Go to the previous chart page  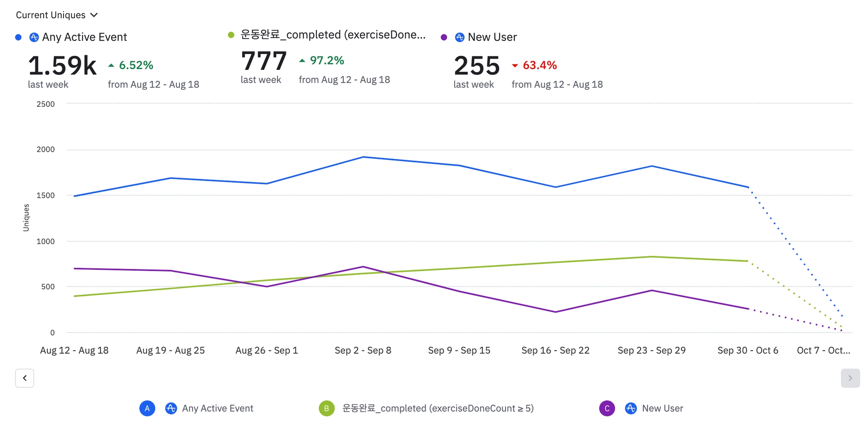coord(25,378)
